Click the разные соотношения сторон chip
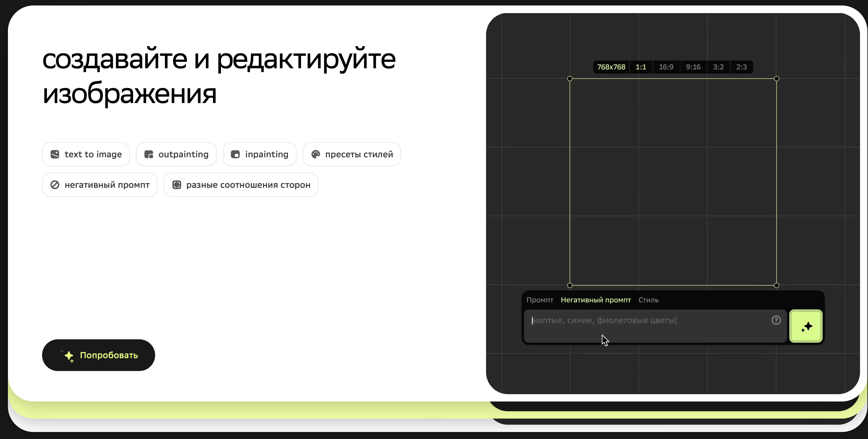Viewport: 868px width, 439px height. tap(241, 185)
